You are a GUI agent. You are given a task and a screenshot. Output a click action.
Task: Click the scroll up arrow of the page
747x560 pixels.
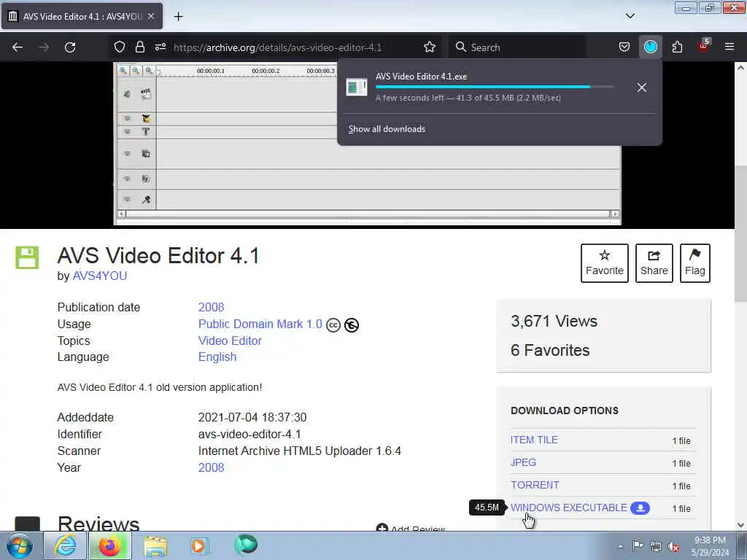click(x=740, y=68)
